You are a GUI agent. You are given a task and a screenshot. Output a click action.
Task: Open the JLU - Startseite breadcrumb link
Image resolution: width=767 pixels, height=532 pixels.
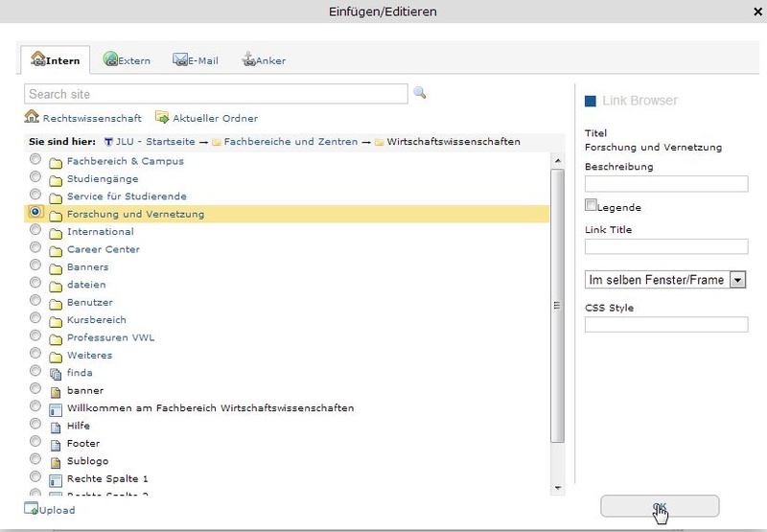155,142
